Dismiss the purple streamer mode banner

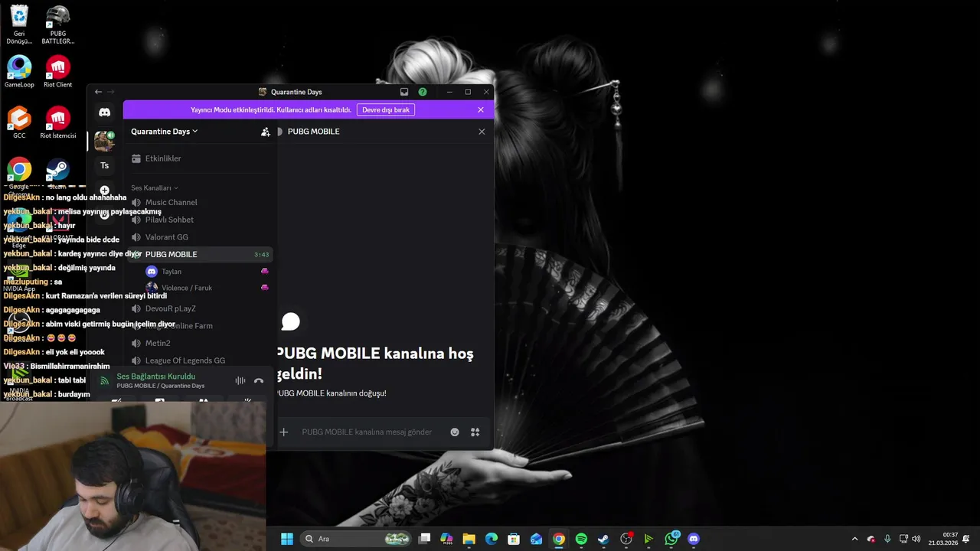(x=481, y=110)
